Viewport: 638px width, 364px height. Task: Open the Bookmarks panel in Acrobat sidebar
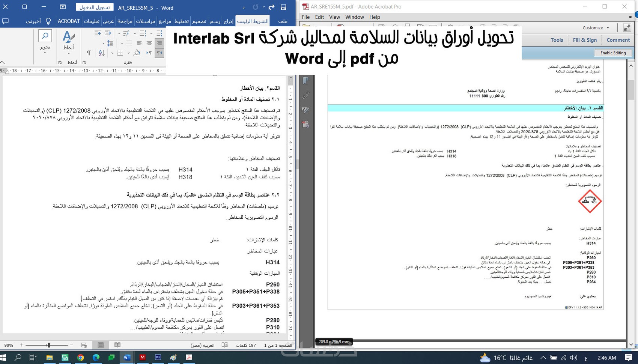click(306, 80)
